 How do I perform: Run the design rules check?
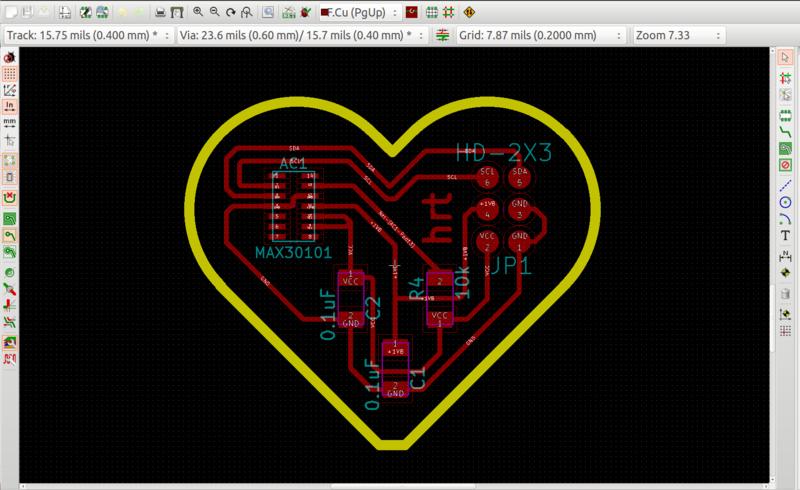tap(305, 12)
